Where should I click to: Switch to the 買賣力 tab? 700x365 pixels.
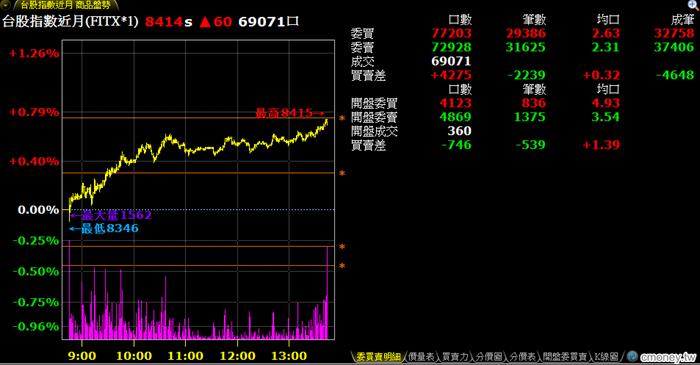(455, 357)
